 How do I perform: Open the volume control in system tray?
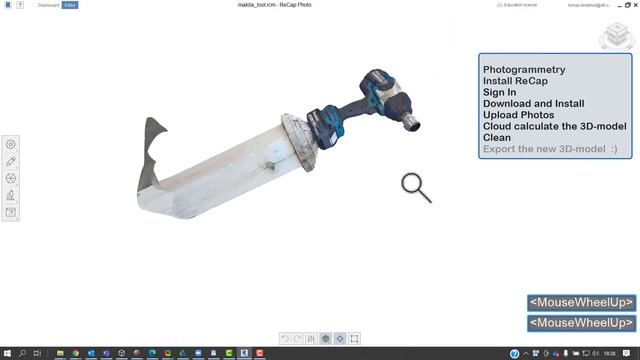[596, 353]
